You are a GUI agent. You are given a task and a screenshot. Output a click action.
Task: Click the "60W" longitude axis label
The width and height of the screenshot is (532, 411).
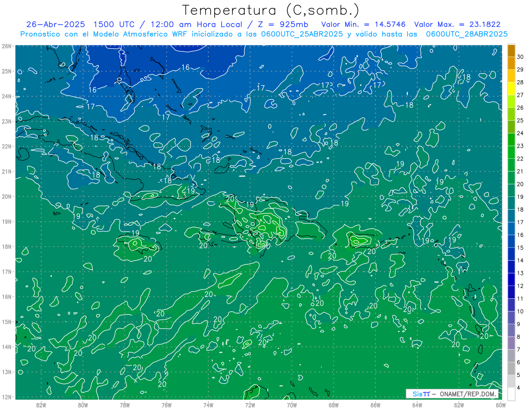point(501,405)
